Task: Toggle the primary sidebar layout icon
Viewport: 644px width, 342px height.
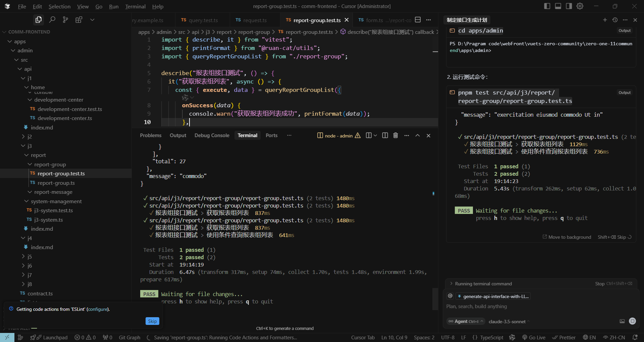Action: pyautogui.click(x=547, y=6)
